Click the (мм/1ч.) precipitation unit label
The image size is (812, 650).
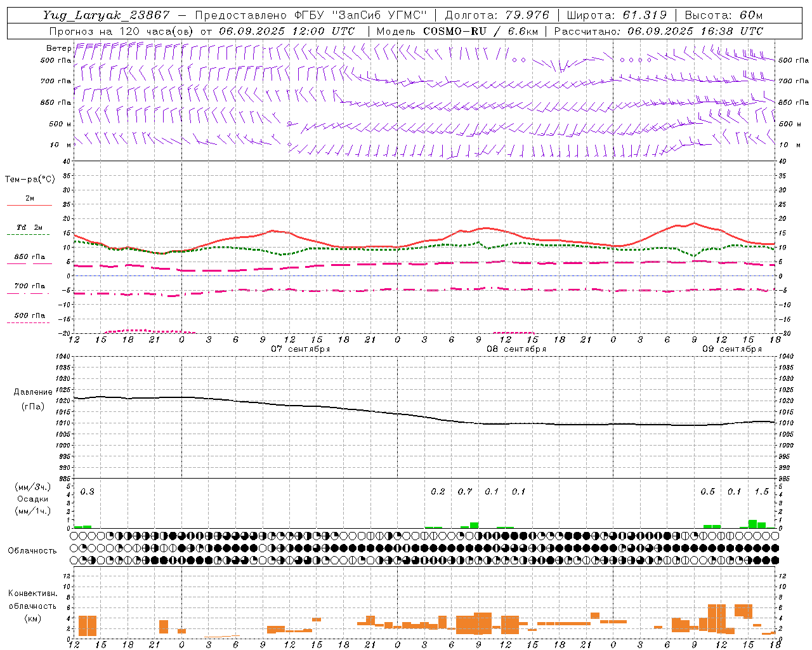coord(33,510)
